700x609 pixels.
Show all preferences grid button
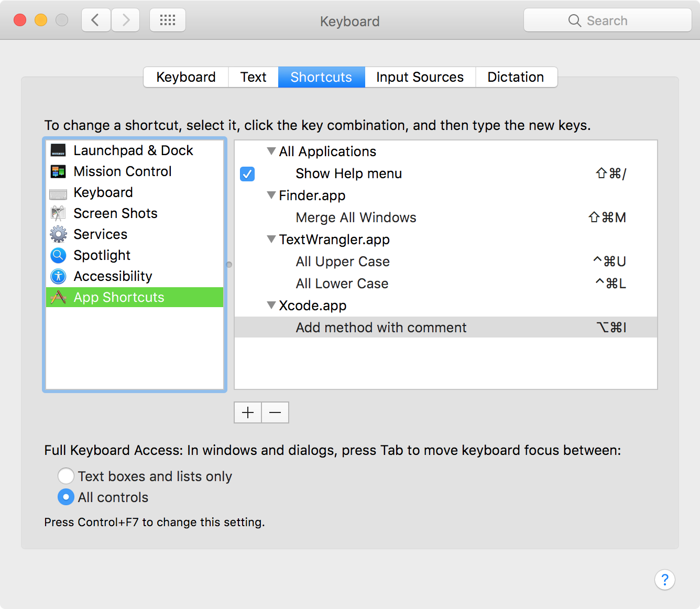[x=168, y=20]
